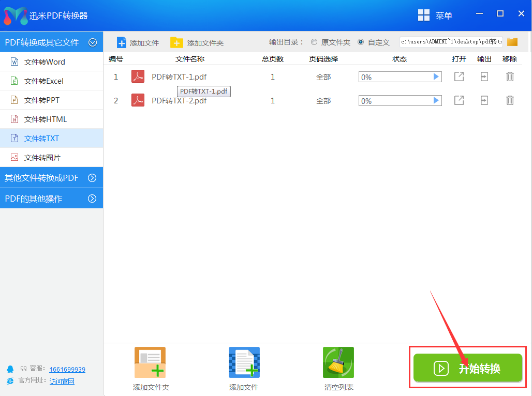
Task: Click the 输出 icon for PDF转TXT-2.pdf
Action: tap(484, 100)
